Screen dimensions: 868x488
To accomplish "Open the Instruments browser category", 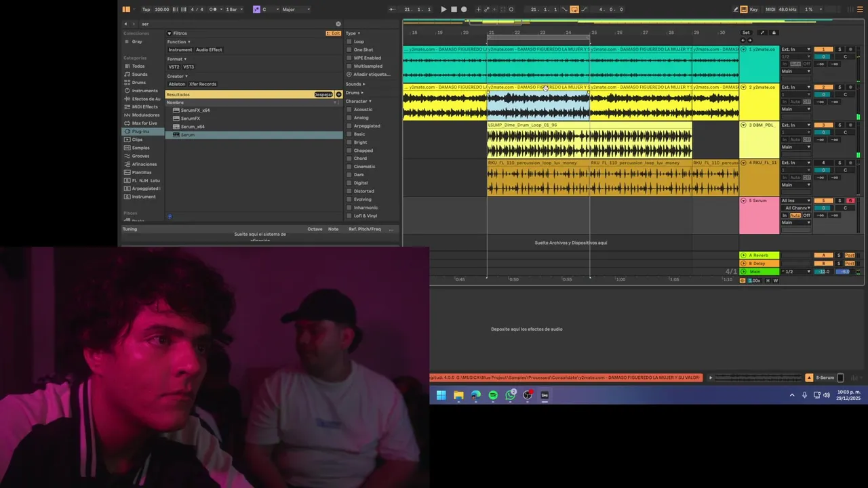I will coord(144,91).
